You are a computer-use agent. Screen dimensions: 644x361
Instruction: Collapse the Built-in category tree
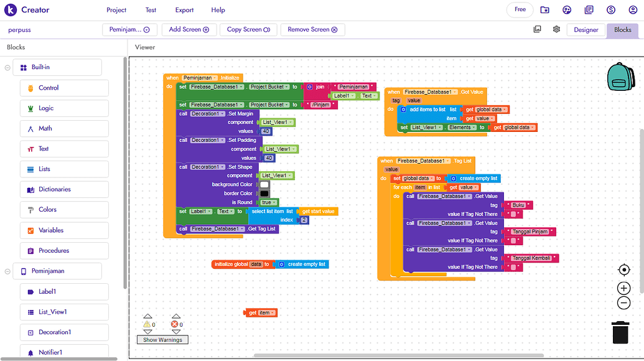(7, 67)
